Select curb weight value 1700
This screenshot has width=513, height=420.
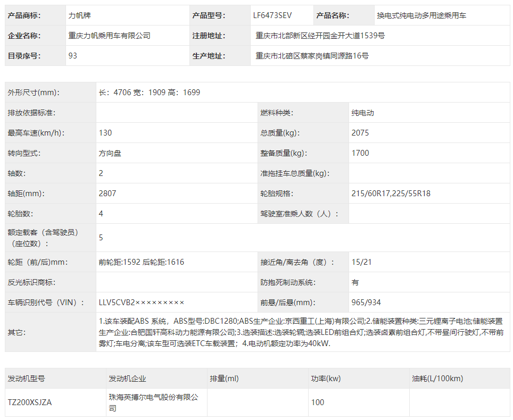tap(360, 153)
